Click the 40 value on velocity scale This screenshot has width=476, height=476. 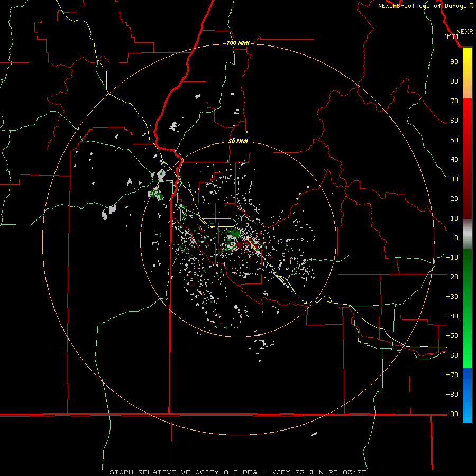pos(454,160)
